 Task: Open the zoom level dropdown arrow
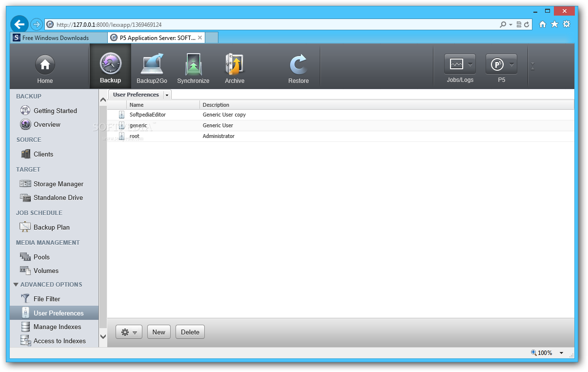pos(561,353)
